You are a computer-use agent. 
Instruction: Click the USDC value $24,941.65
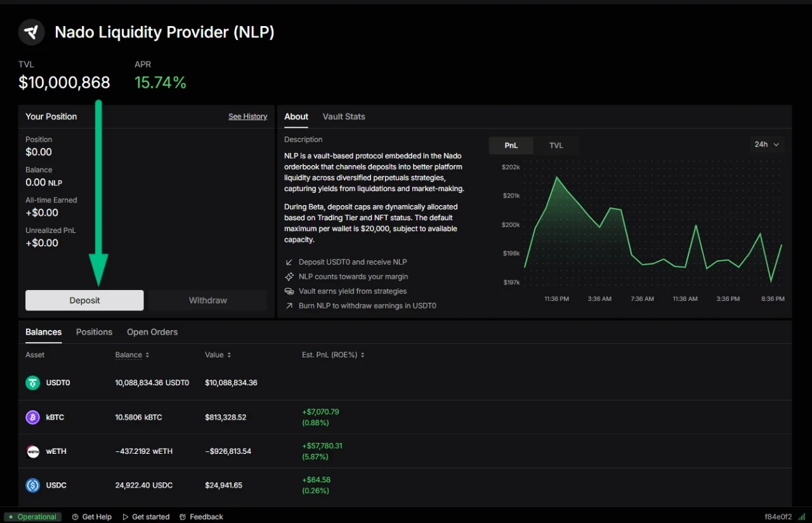tap(224, 486)
